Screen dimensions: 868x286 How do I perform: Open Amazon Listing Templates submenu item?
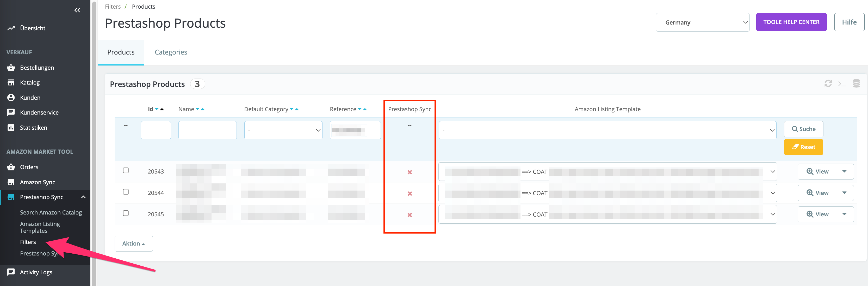tap(40, 227)
